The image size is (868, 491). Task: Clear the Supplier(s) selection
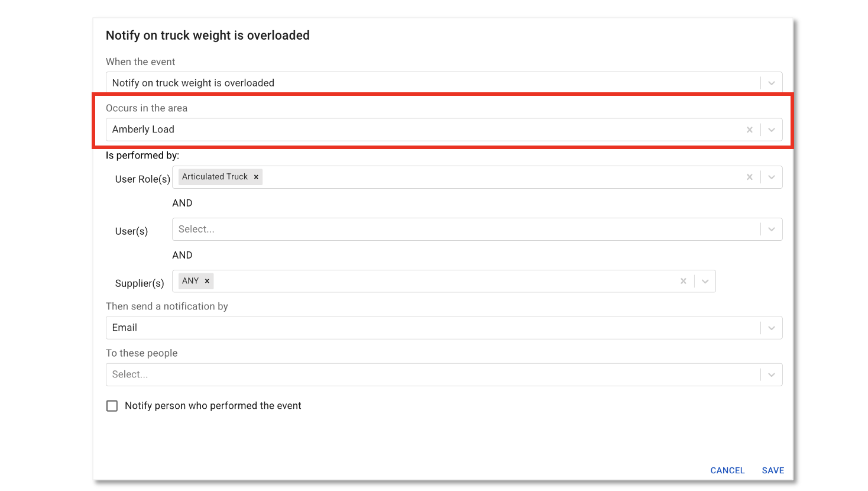click(x=683, y=281)
